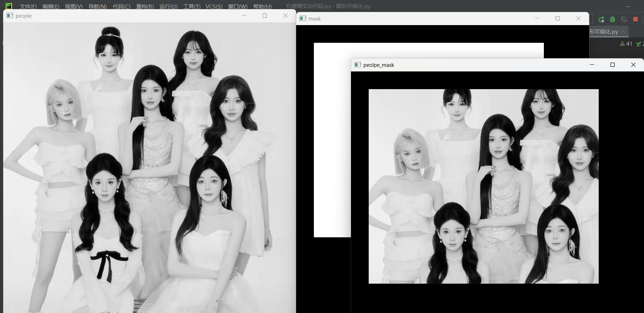Open the 帮助(H) menu

[x=262, y=6]
